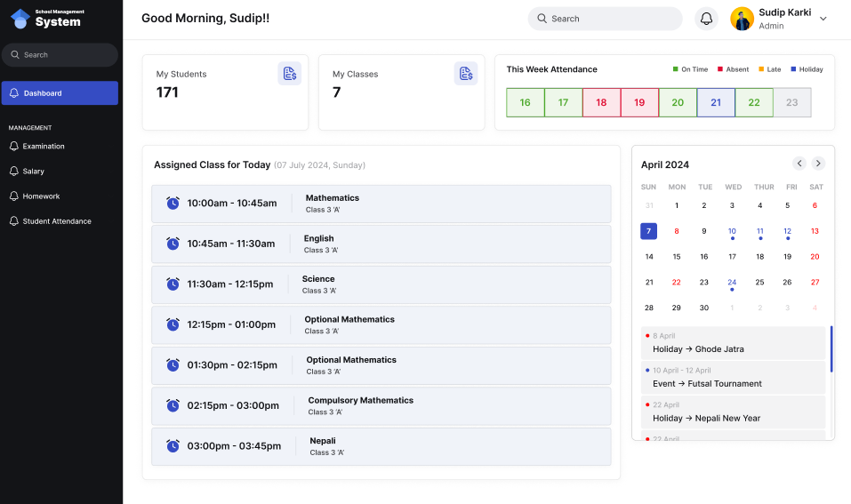Click the bell icon beside Salary

click(14, 172)
